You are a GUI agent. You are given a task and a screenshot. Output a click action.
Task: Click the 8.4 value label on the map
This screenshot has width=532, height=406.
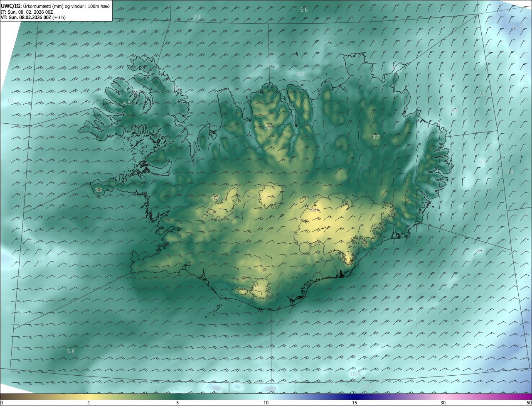point(368,387)
